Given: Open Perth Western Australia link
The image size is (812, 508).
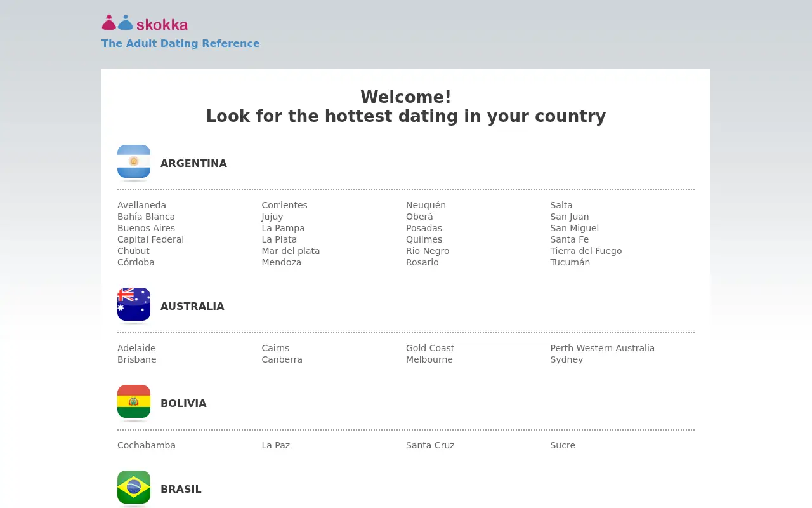Looking at the screenshot, I should click(x=603, y=348).
